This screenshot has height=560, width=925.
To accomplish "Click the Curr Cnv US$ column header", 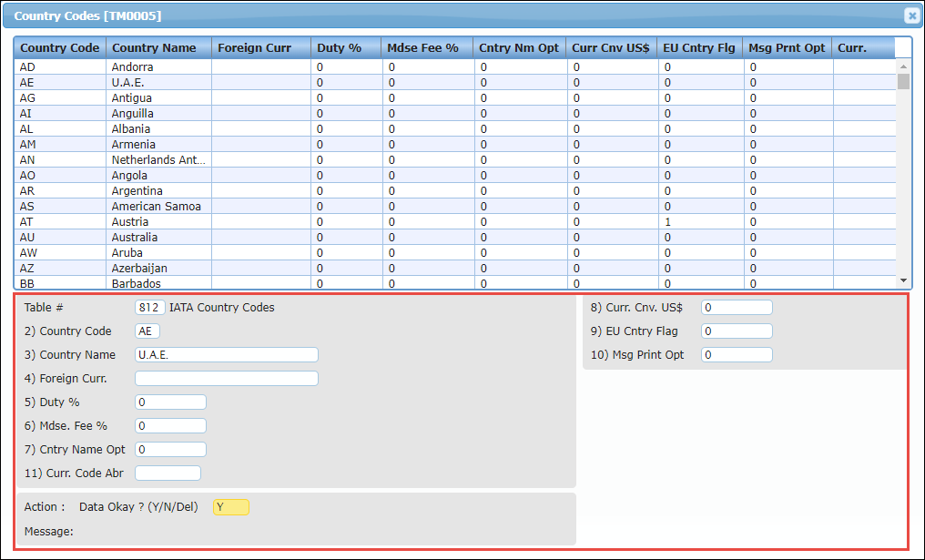I will [x=612, y=47].
